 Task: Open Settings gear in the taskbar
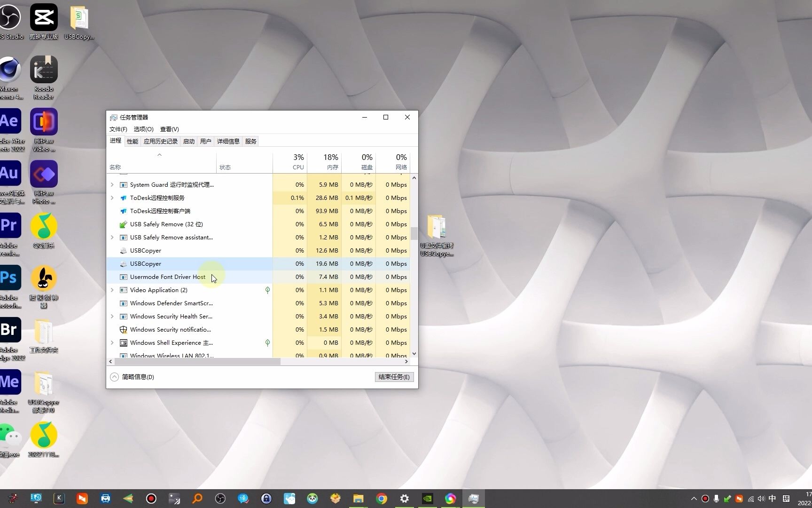click(x=405, y=499)
